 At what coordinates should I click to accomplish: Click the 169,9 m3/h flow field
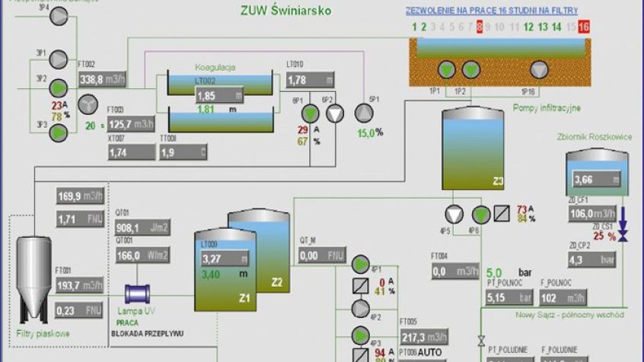pos(80,196)
